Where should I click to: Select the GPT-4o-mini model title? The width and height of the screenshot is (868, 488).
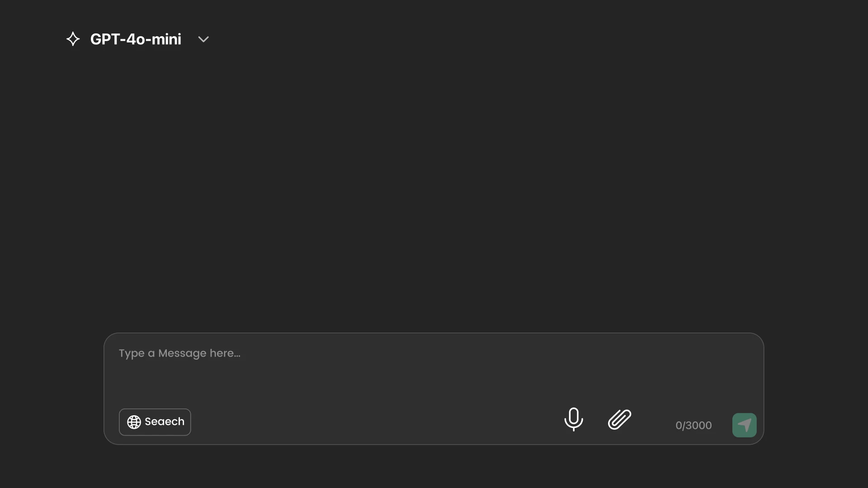click(136, 39)
